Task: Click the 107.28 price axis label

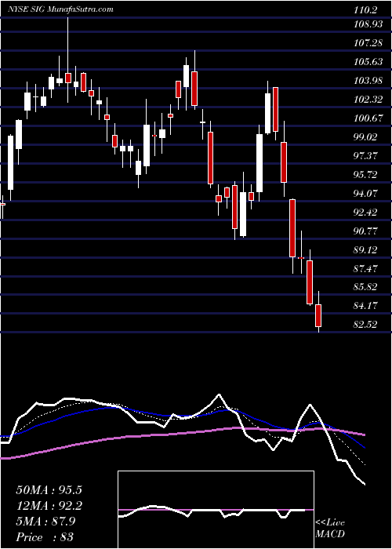Action: [368, 43]
